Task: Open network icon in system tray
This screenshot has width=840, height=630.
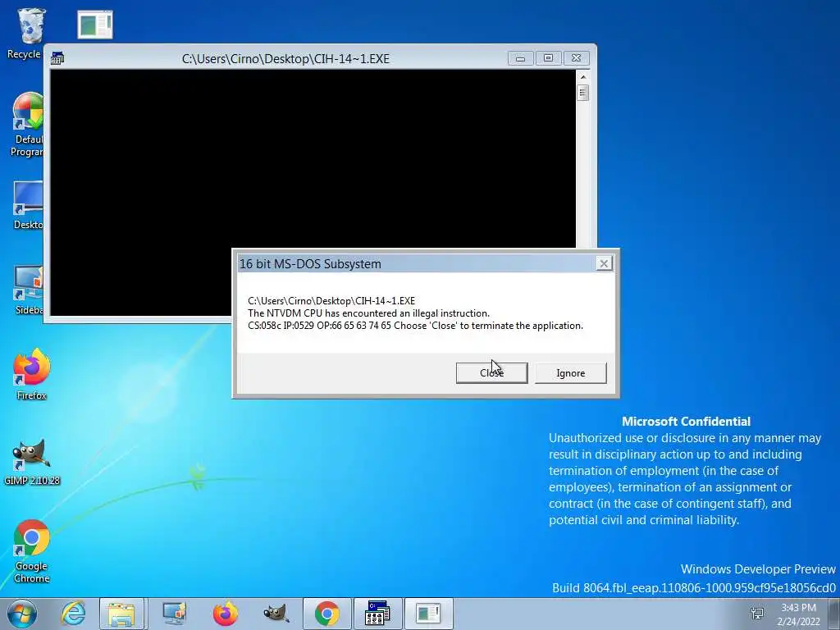Action: (757, 614)
